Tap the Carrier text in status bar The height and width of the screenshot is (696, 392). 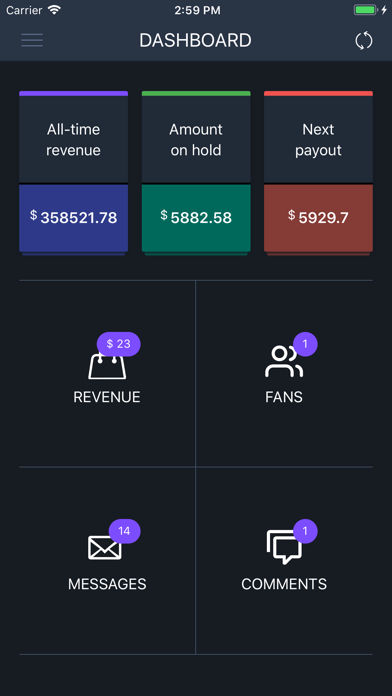[24, 10]
